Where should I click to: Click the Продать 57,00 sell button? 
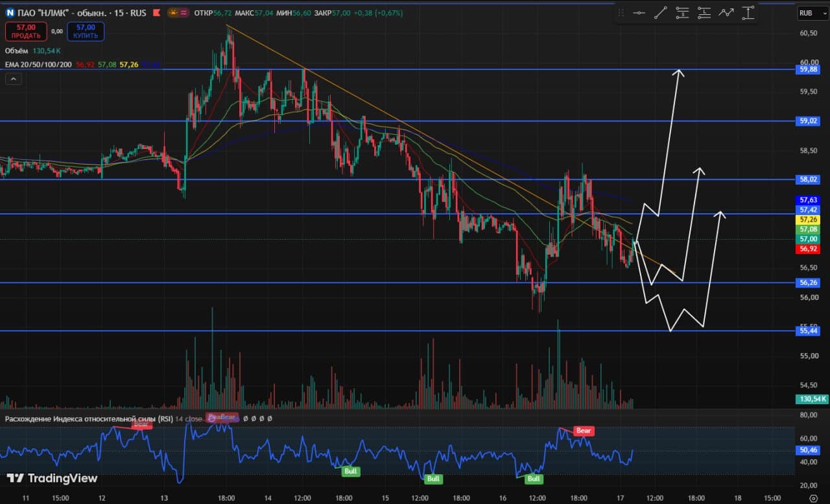pyautogui.click(x=26, y=31)
